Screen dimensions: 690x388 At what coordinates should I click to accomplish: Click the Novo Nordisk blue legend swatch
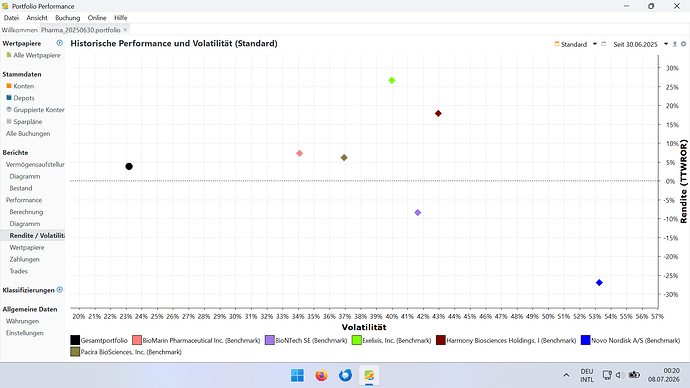[x=585, y=340]
